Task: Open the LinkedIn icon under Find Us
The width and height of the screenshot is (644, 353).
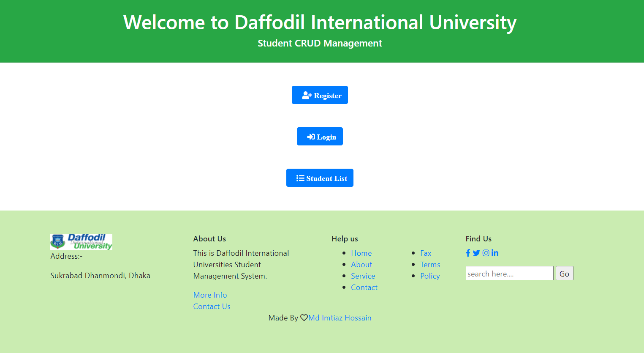Action: pos(495,253)
